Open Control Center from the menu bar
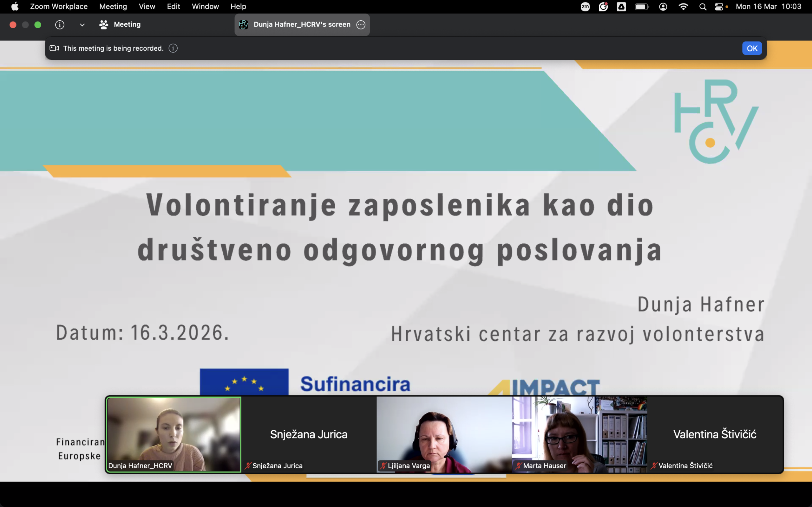This screenshot has height=507, width=812. click(x=719, y=6)
